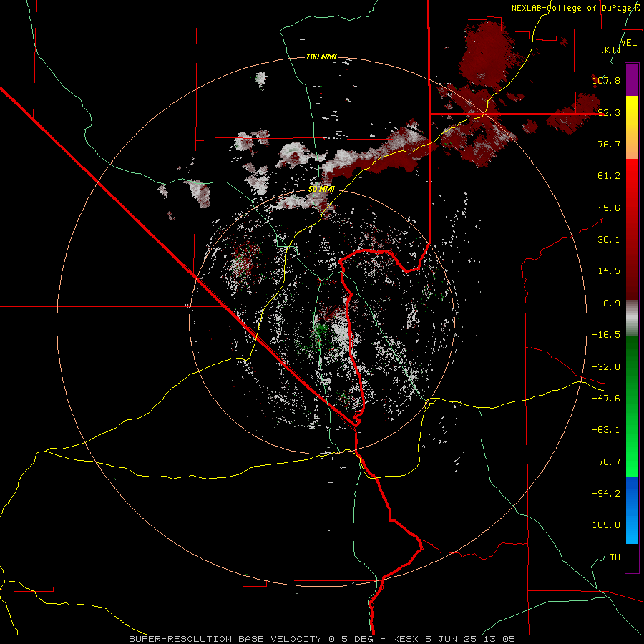
Task: Click the TH threshold label
Action: 615,557
